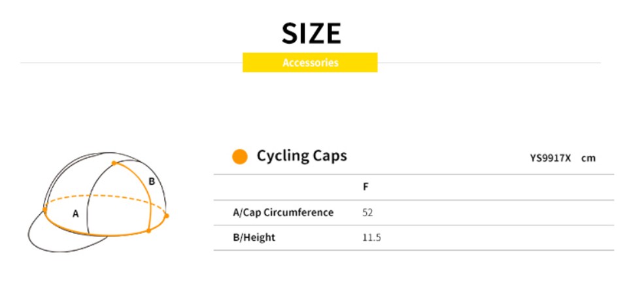Viewport: 644px width, 288px height.
Task: Click the B label on cap diagram
Action: [x=151, y=182]
